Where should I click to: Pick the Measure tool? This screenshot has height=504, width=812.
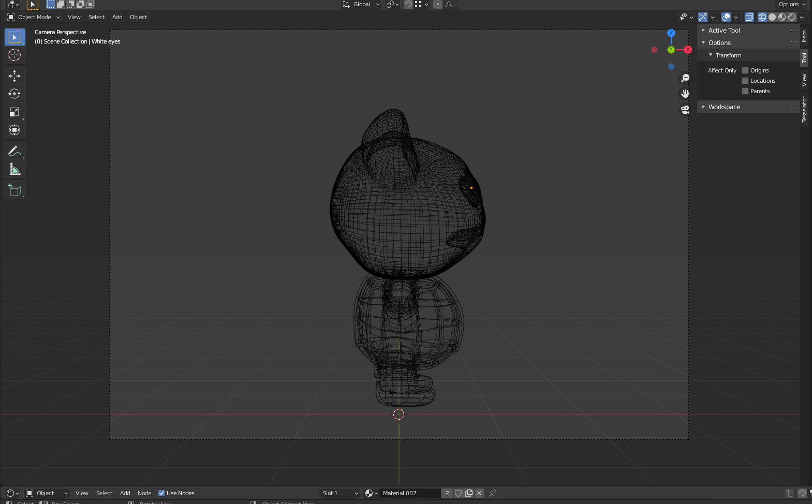coord(14,169)
